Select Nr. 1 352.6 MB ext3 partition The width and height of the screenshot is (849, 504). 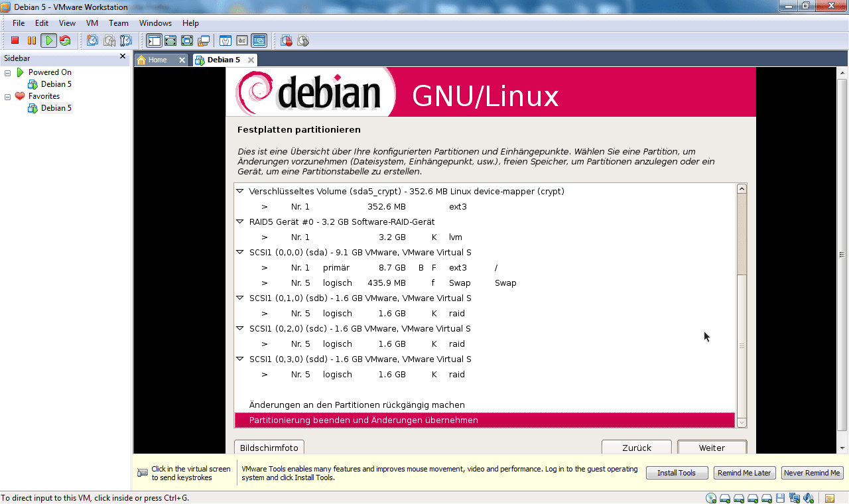pyautogui.click(x=485, y=206)
